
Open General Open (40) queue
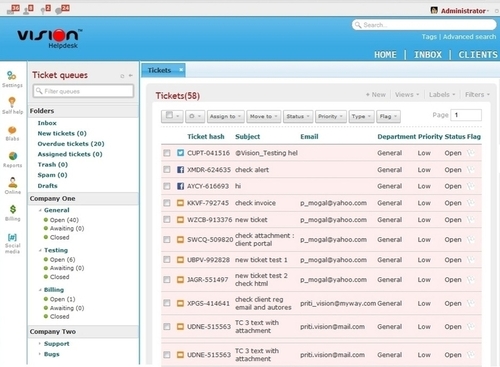coord(64,220)
